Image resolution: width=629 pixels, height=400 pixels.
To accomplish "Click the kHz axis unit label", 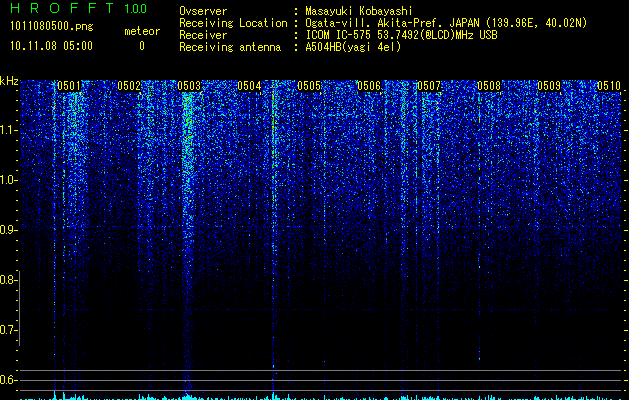I will coord(9,81).
